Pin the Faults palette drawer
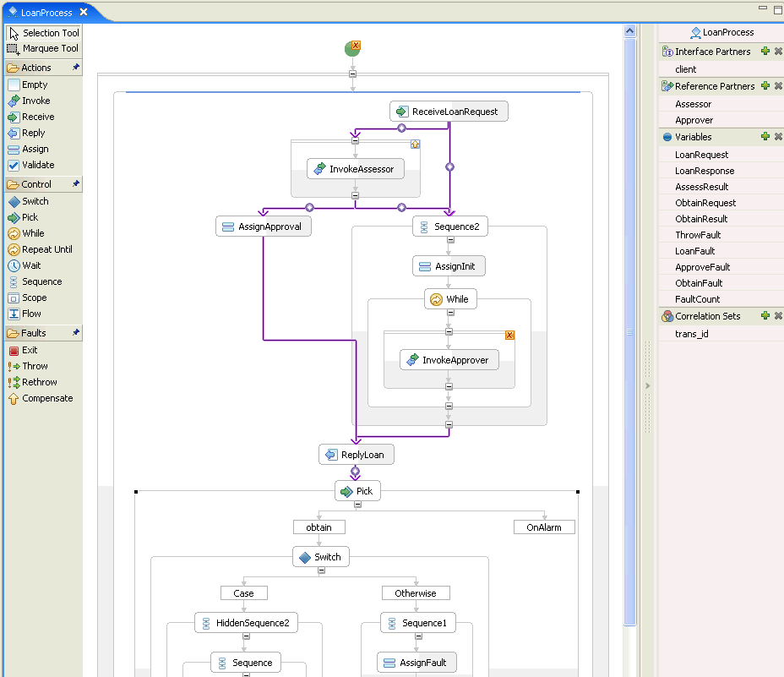The width and height of the screenshot is (784, 677). click(x=76, y=333)
